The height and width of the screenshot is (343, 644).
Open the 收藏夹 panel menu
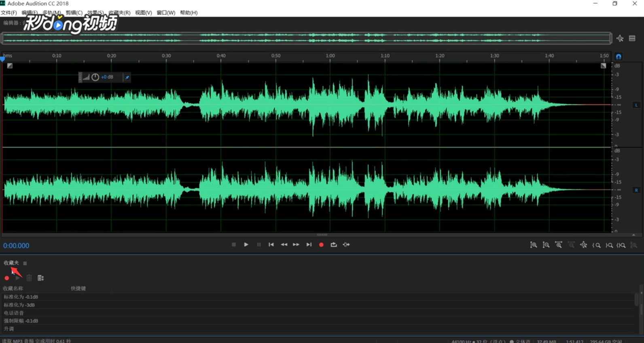coord(25,263)
